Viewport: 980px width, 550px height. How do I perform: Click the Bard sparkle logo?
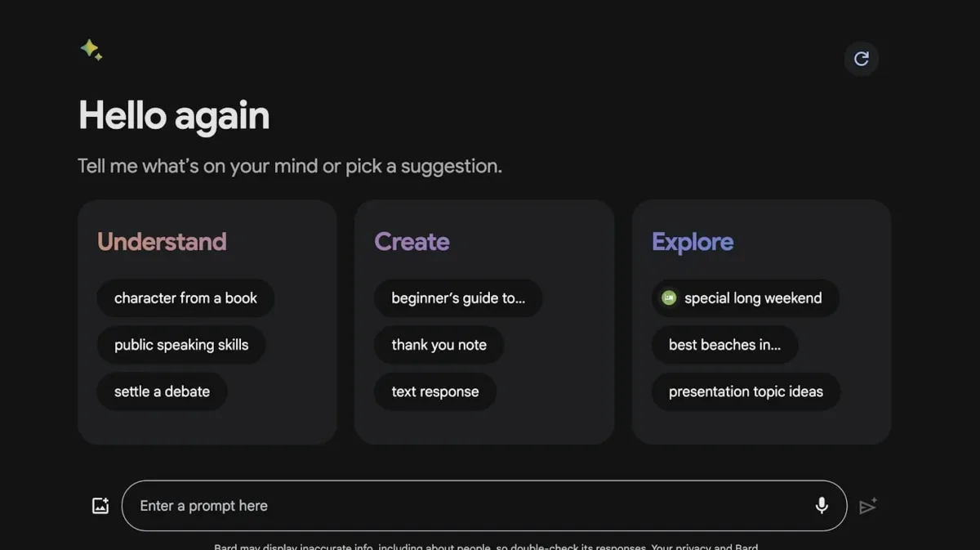[91, 50]
